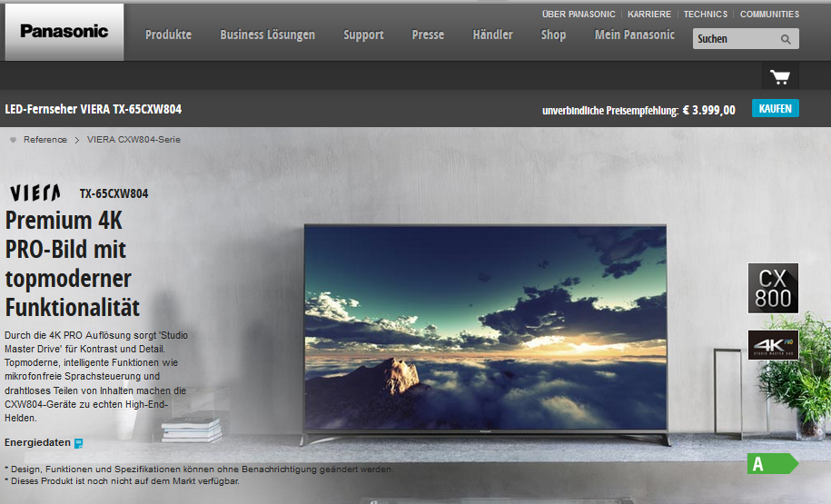Click the LED-Fernseher VIERA TX-65CXW804 title
This screenshot has width=831, height=504.
94,109
